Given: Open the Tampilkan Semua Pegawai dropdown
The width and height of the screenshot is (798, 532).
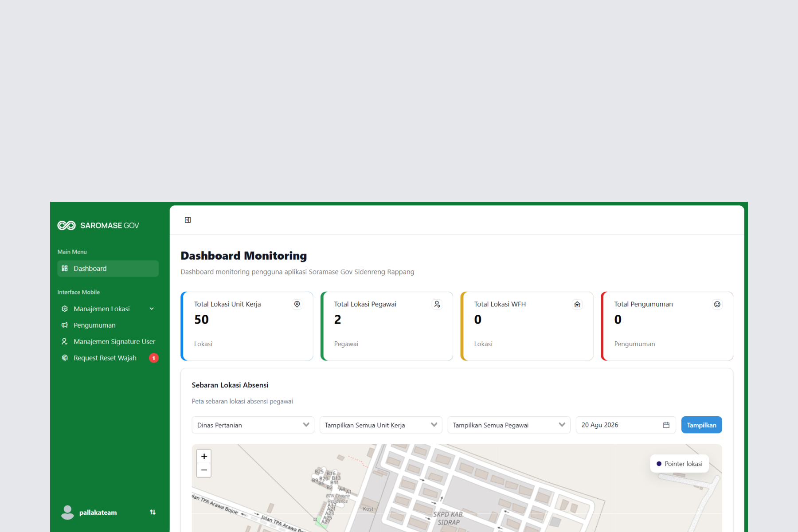Looking at the screenshot, I should click(509, 425).
